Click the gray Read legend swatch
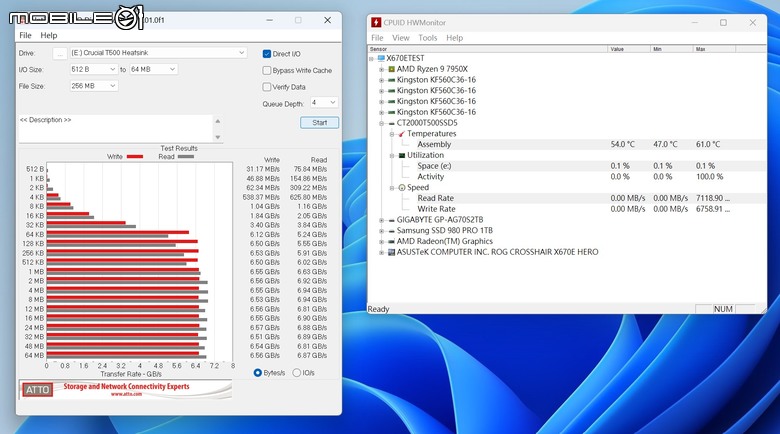This screenshot has width=780, height=434. [186, 156]
